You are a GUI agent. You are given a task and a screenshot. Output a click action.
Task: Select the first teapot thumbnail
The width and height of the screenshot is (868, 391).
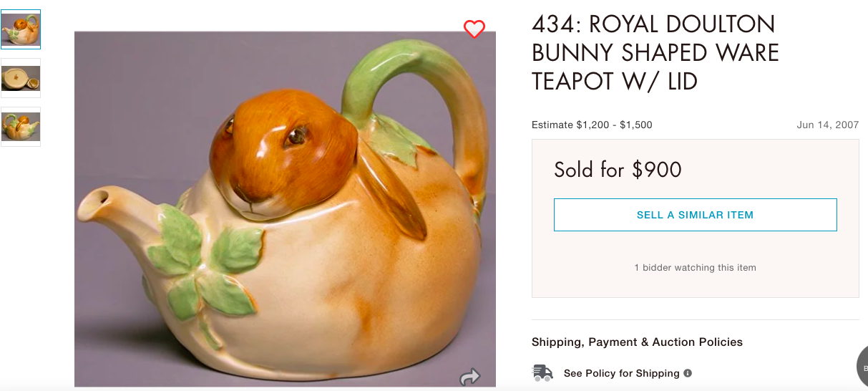[x=21, y=29]
